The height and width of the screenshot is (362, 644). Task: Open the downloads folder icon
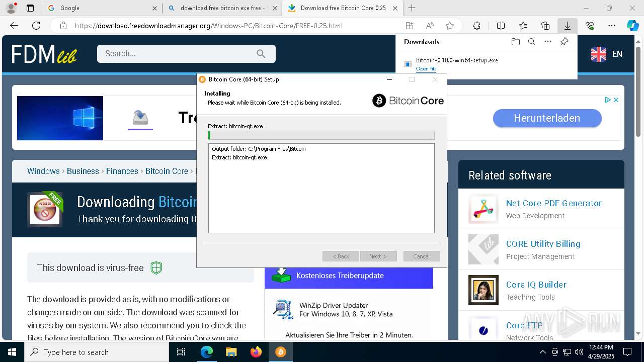(x=515, y=42)
